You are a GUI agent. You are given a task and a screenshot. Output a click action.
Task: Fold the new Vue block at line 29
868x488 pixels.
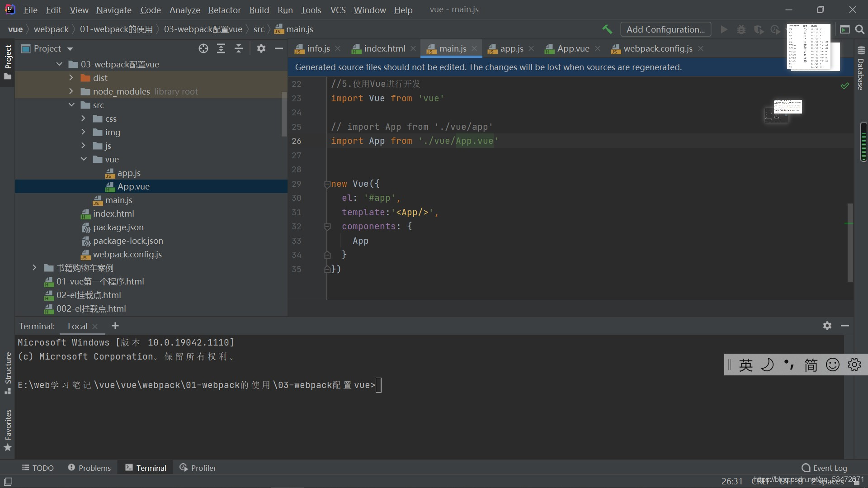click(327, 184)
